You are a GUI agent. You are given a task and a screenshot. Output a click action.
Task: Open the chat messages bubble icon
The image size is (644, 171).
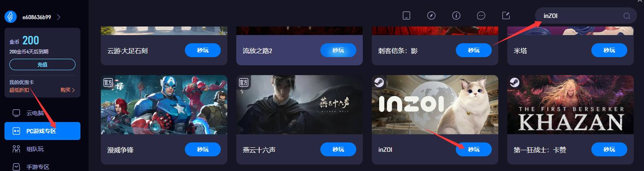[x=481, y=16]
